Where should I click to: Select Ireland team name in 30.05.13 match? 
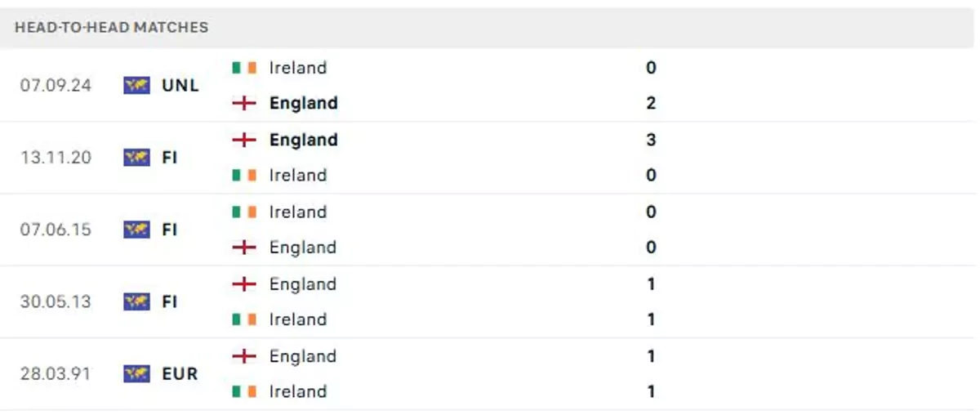(x=298, y=319)
